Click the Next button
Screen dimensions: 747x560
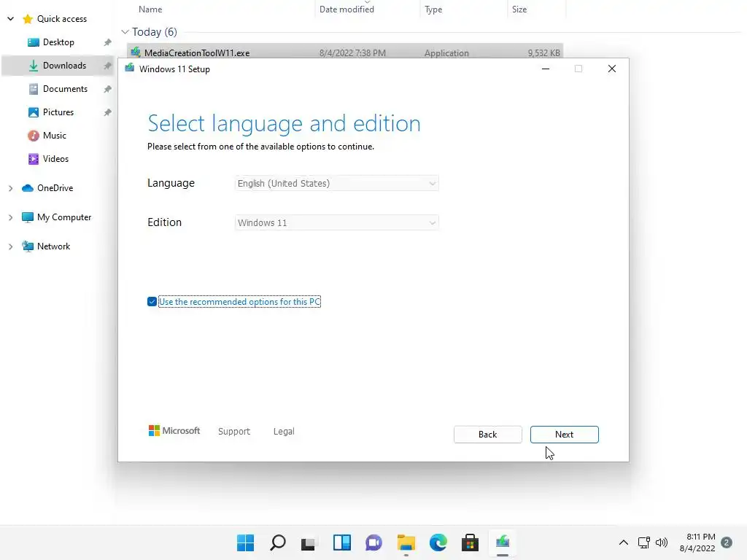click(x=564, y=435)
